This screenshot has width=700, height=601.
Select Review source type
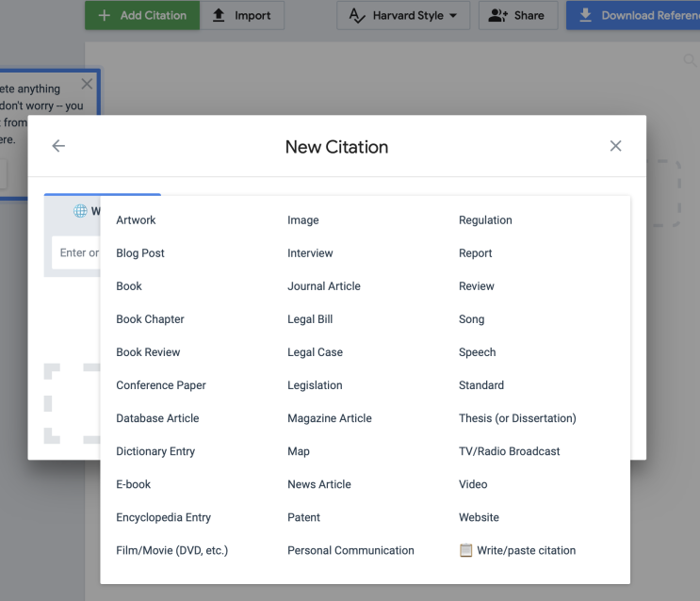coord(477,286)
